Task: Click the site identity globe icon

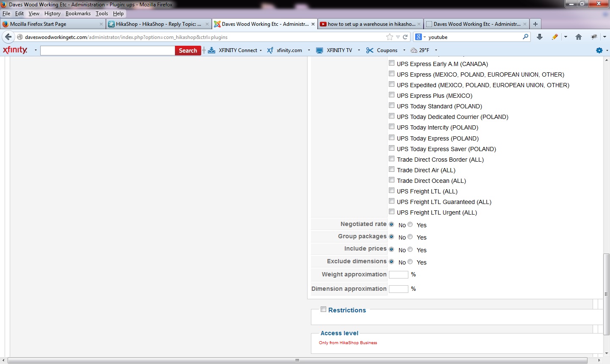Action: coord(20,37)
